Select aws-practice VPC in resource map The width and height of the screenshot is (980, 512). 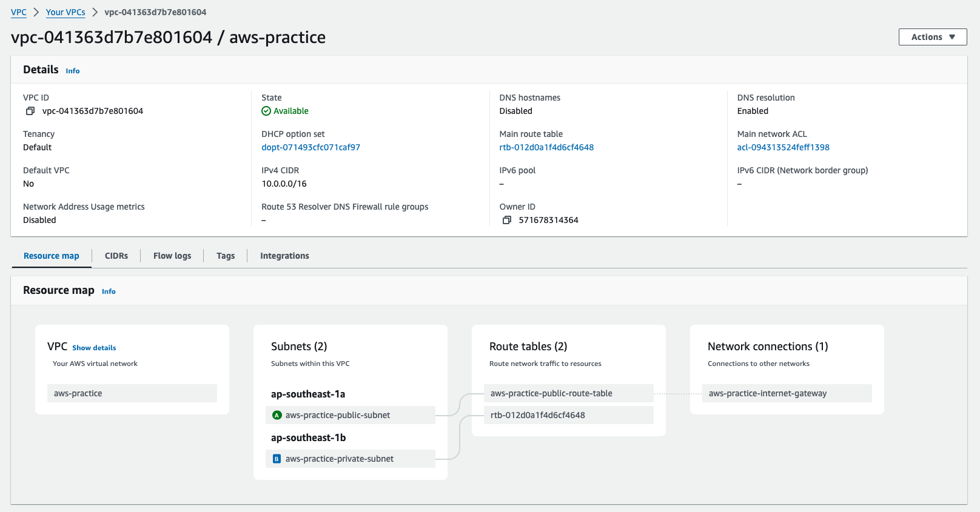(132, 393)
